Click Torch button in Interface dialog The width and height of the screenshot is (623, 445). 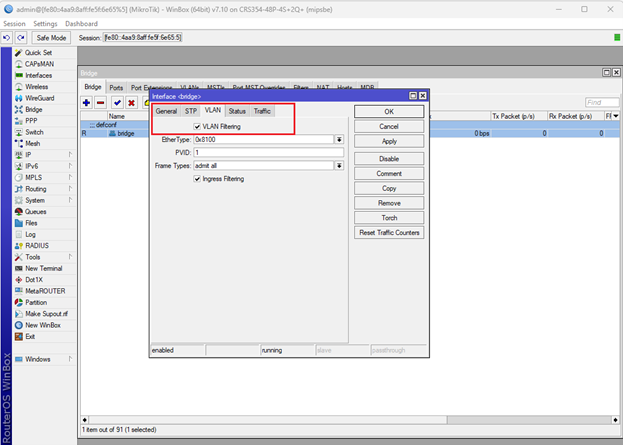(x=389, y=218)
